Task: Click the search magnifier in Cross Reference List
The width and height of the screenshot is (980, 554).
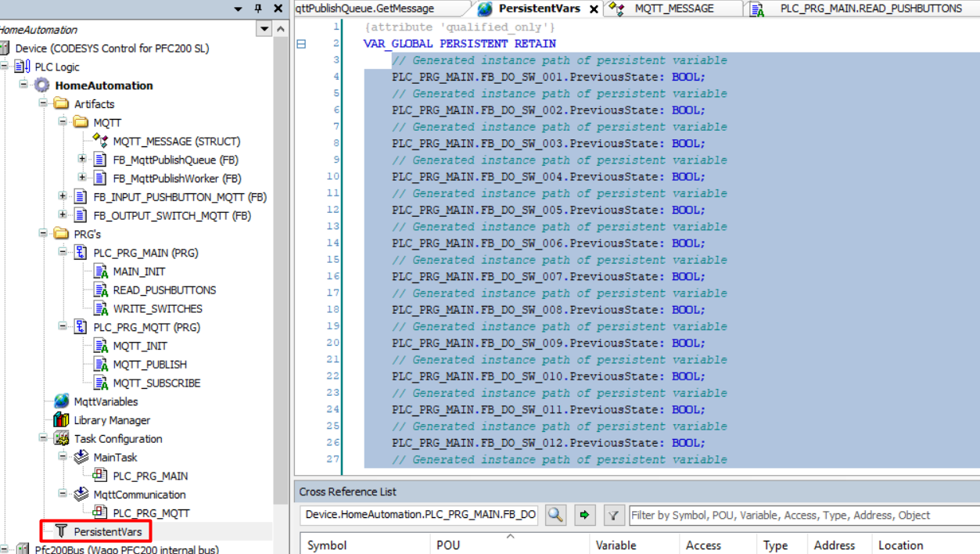Action: coord(555,516)
